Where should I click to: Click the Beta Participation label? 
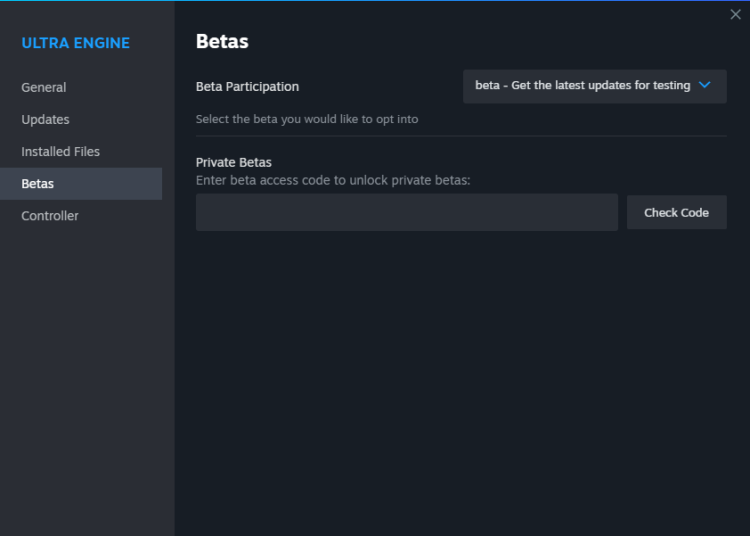pos(247,87)
